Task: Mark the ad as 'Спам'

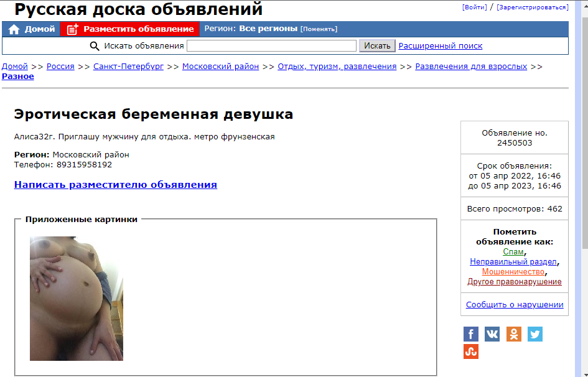Action: pos(513,252)
